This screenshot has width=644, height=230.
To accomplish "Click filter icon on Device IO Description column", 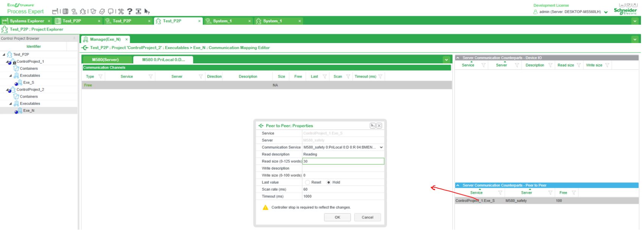I will point(551,65).
